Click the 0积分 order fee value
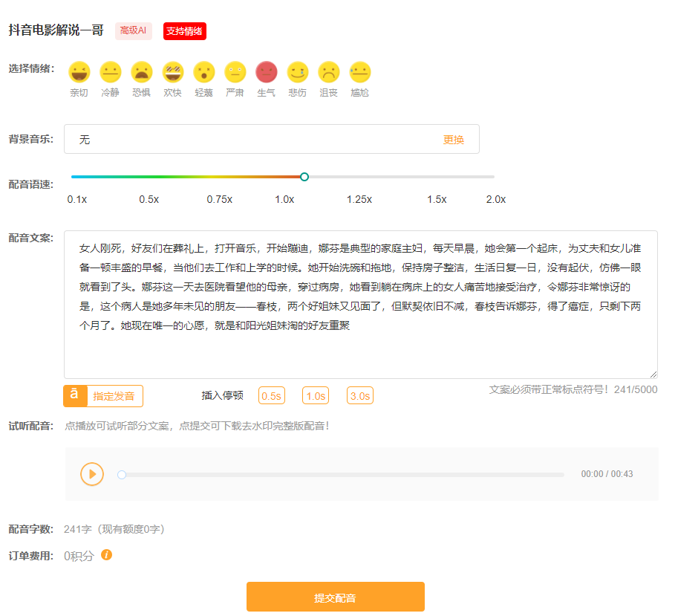The width and height of the screenshot is (675, 616). 79,556
